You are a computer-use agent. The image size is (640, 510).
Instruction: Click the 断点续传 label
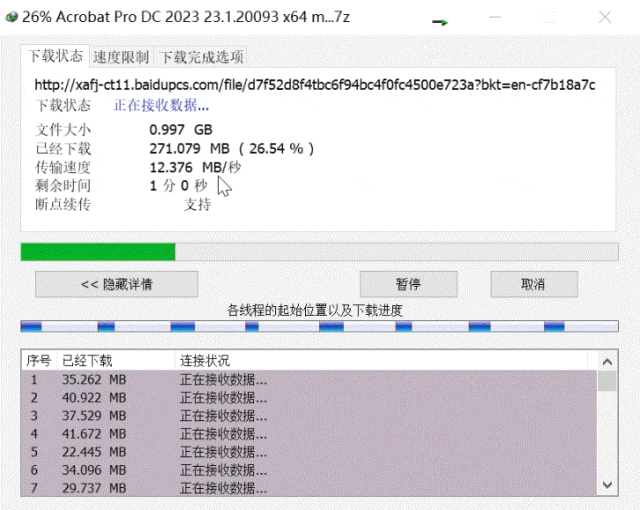coord(63,204)
